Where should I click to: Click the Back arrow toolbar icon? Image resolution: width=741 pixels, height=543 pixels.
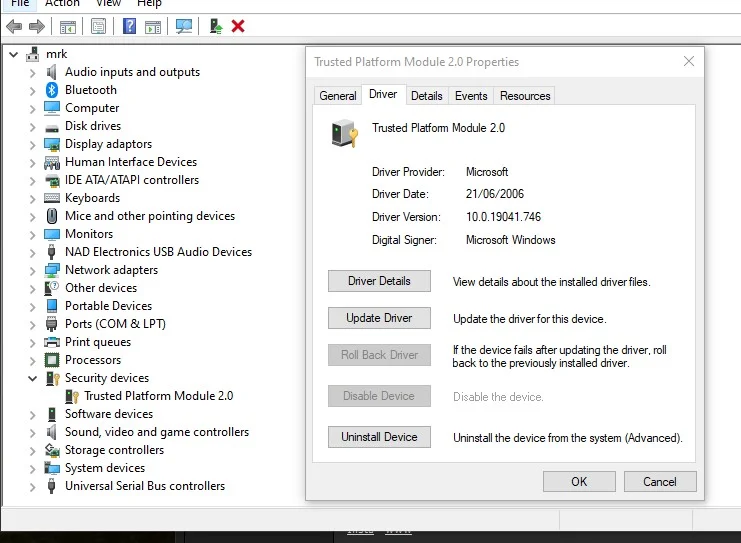click(x=14, y=26)
